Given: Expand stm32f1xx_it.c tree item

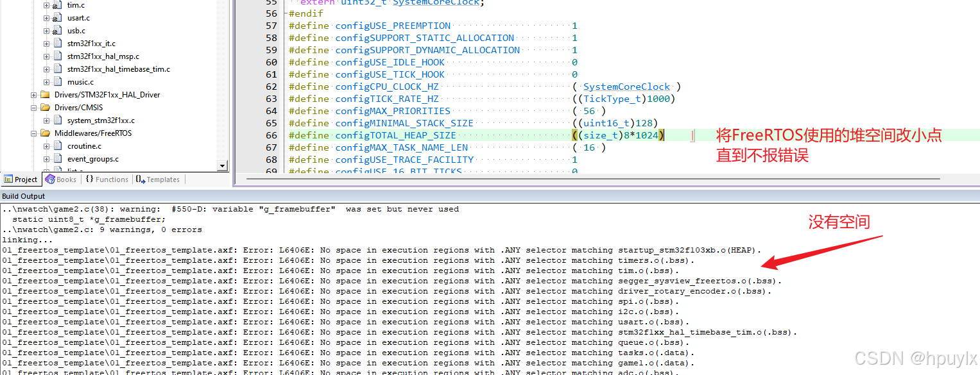Looking at the screenshot, I should tap(46, 43).
